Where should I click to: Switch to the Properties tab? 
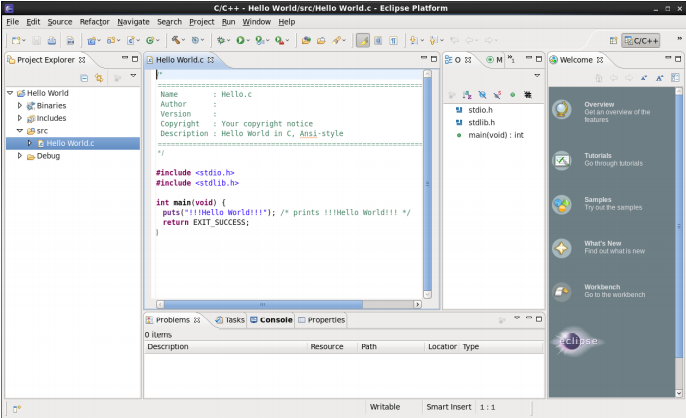pyautogui.click(x=322, y=320)
